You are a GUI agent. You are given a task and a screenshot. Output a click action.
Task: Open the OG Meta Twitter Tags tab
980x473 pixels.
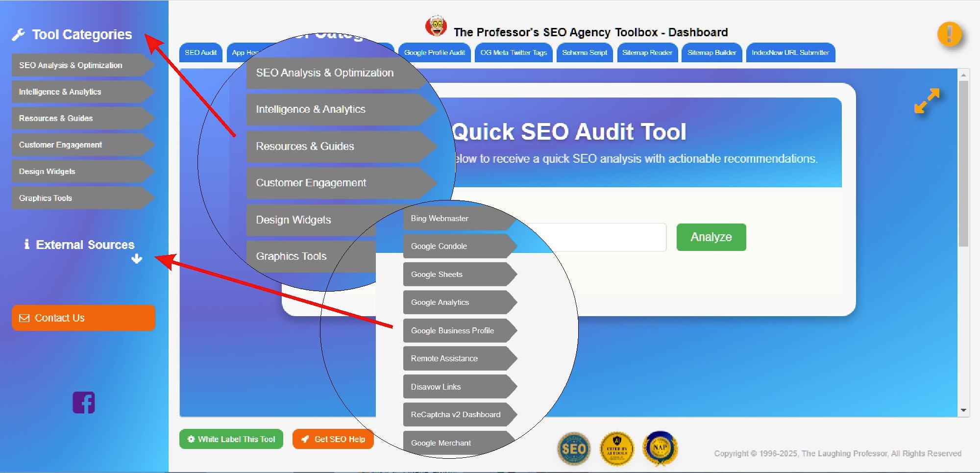(514, 52)
